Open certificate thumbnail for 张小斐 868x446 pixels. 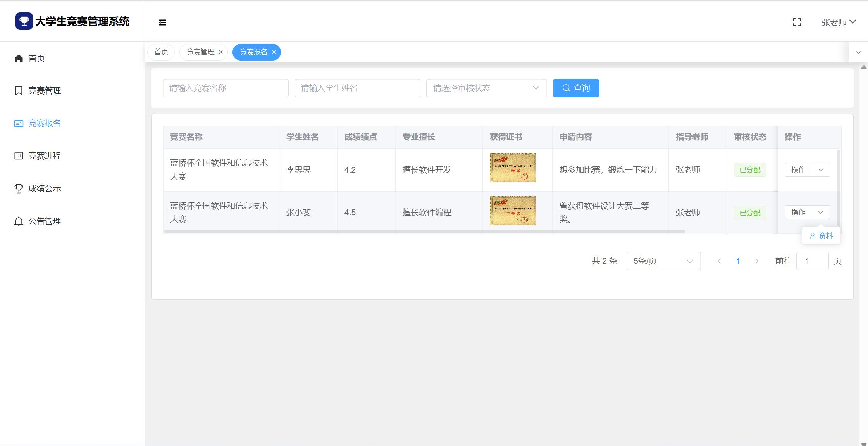[x=513, y=211]
